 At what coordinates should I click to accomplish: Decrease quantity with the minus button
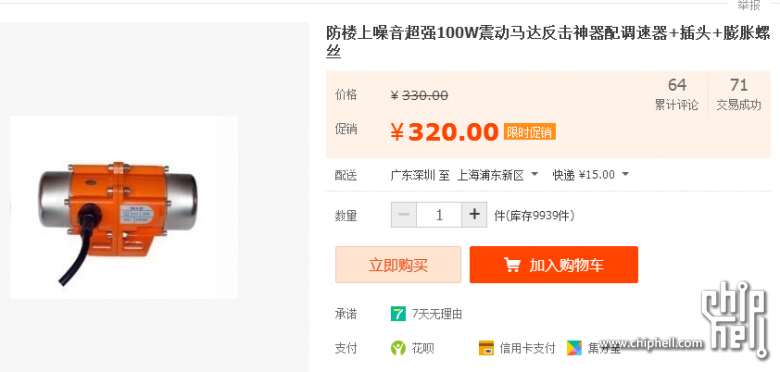point(404,215)
